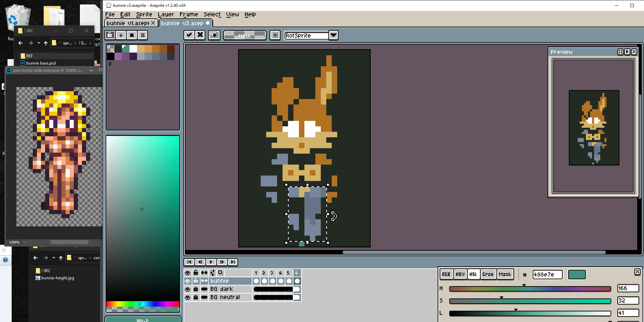Open the File Explorer path history chevron

(x=39, y=43)
